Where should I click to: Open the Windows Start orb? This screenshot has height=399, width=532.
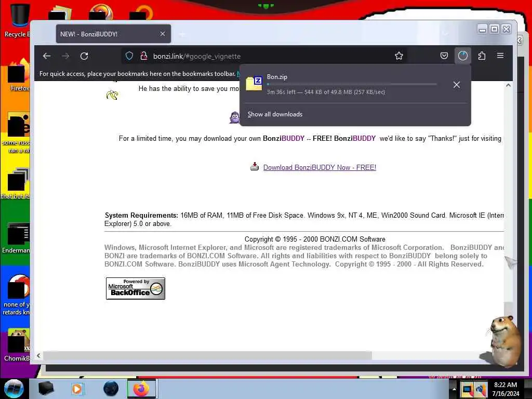[14, 389]
